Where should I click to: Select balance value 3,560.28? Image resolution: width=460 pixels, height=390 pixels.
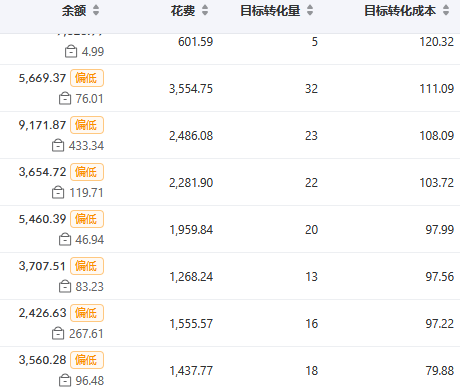click(x=42, y=360)
